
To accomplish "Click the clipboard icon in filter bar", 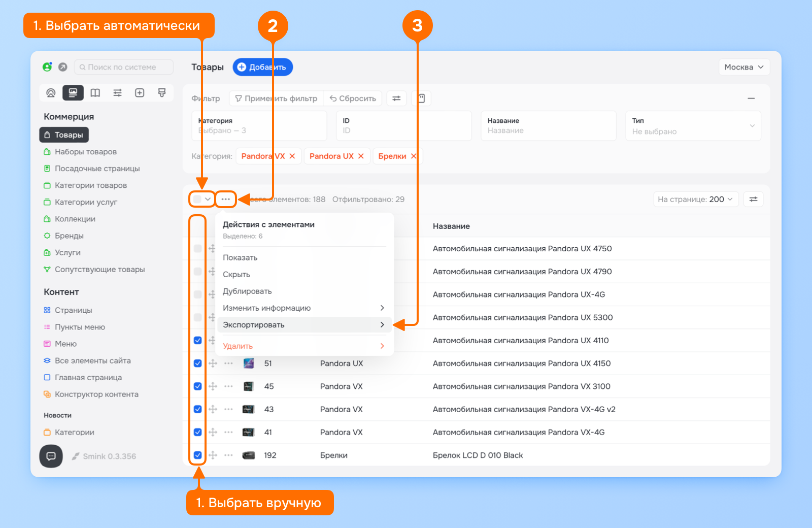I will 421,98.
